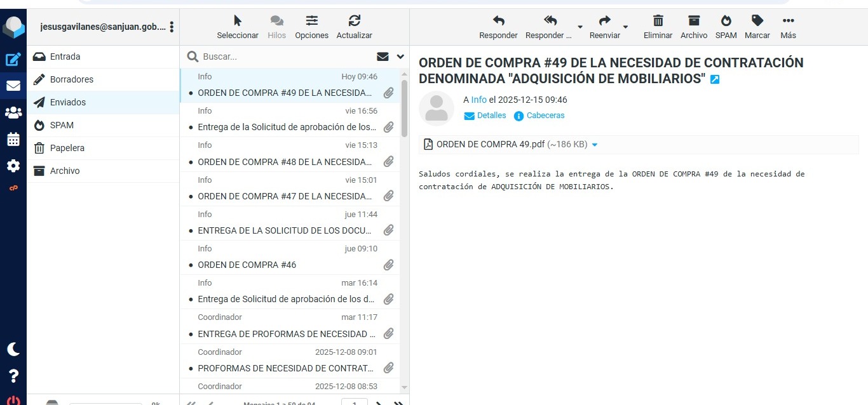The image size is (868, 405).
Task: Expand the Reenviar options arrow
Action: point(625,27)
